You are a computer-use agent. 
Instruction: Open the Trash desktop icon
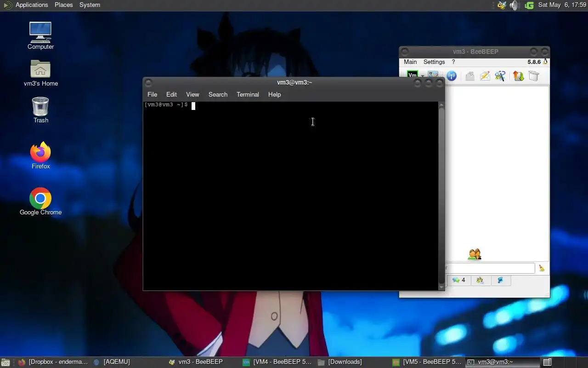click(x=40, y=109)
